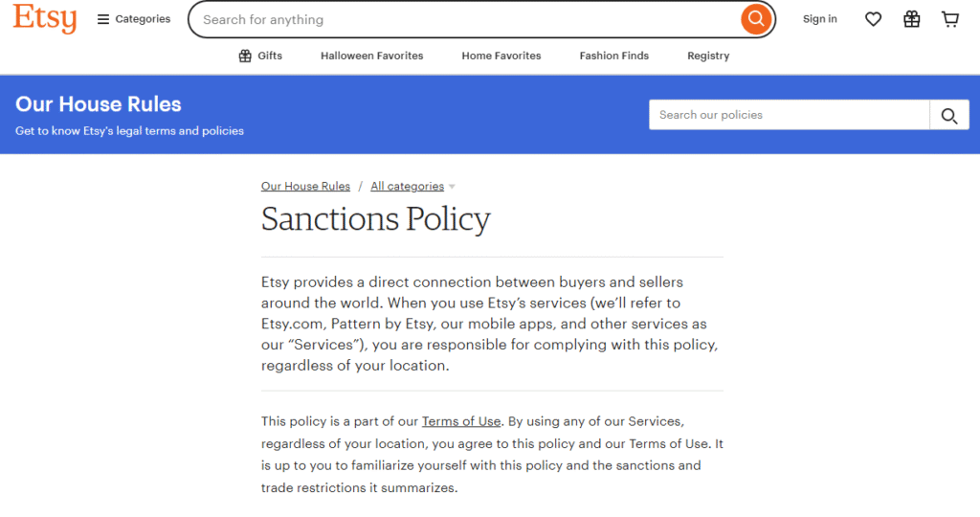Open favorites via the heart icon
Image resolution: width=980 pixels, height=517 pixels.
coord(873,19)
